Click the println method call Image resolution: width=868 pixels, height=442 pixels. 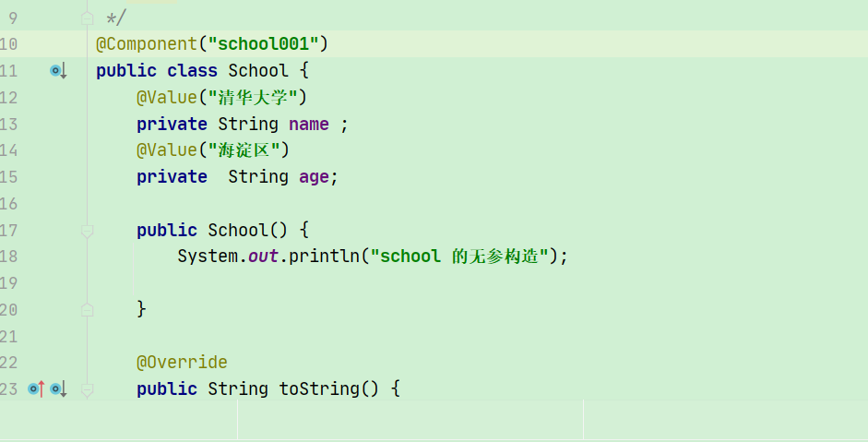click(x=324, y=257)
